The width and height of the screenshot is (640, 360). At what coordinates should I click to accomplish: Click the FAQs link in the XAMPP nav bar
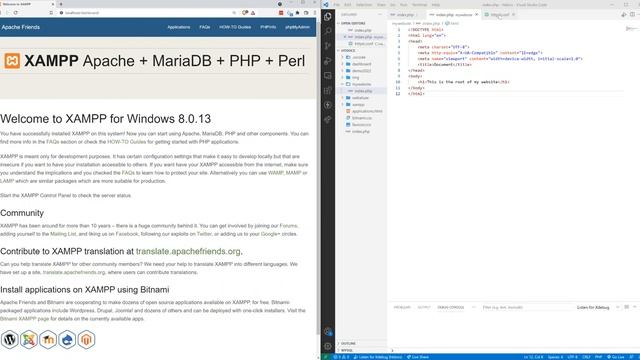coord(204,27)
